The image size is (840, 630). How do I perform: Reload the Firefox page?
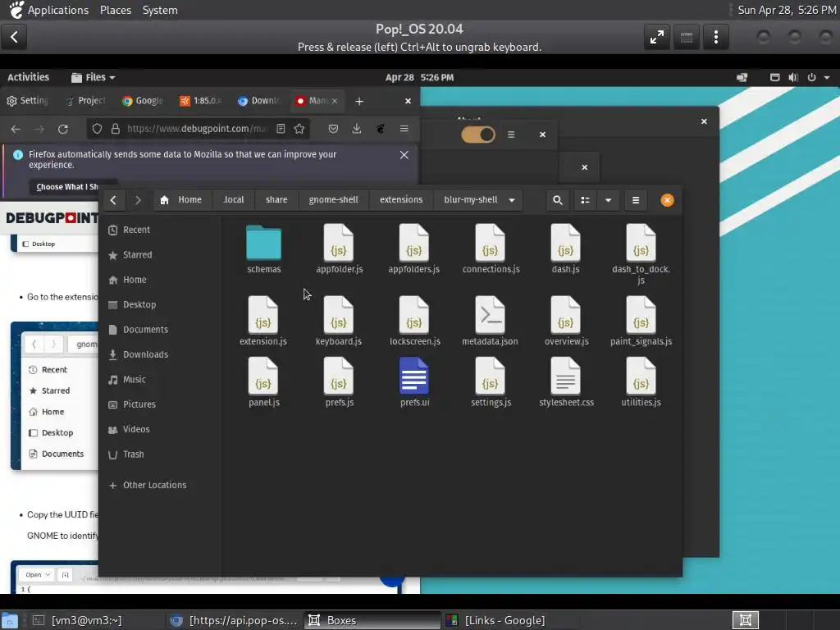63,129
